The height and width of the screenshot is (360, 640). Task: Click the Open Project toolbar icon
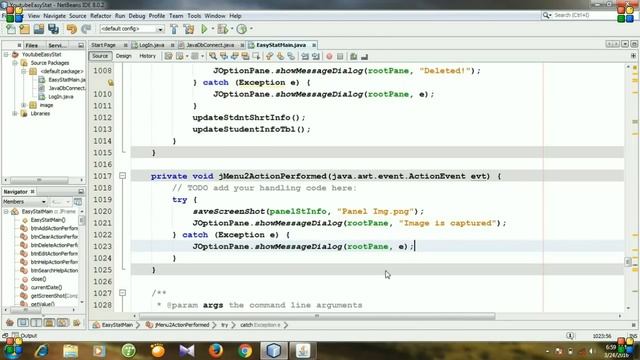click(39, 29)
